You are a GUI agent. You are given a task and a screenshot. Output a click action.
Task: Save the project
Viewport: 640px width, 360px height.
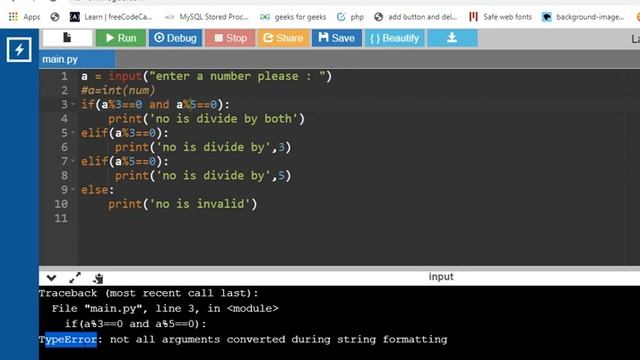[x=337, y=38]
